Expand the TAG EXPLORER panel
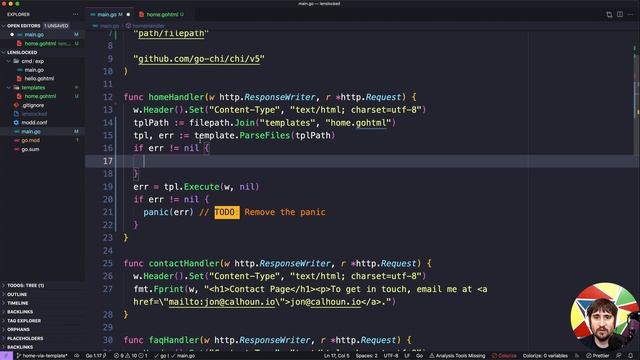640x360 pixels. click(24, 321)
